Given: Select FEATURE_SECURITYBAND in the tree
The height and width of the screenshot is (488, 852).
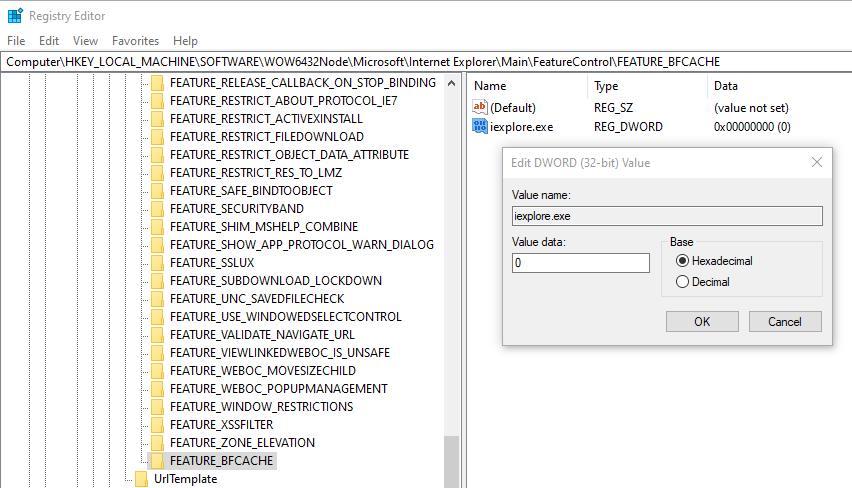Looking at the screenshot, I should (x=236, y=209).
